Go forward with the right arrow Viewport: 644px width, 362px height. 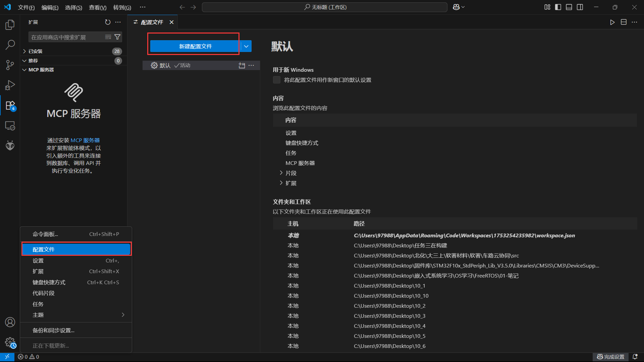click(193, 7)
